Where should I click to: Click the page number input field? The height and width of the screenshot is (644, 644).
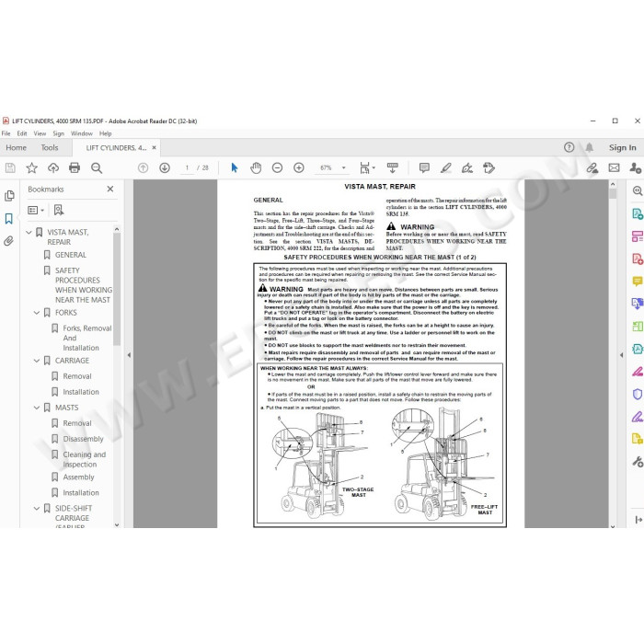coord(187,167)
